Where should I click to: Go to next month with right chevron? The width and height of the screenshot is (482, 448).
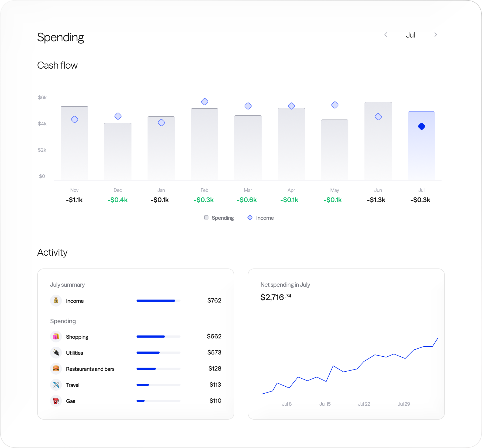436,35
